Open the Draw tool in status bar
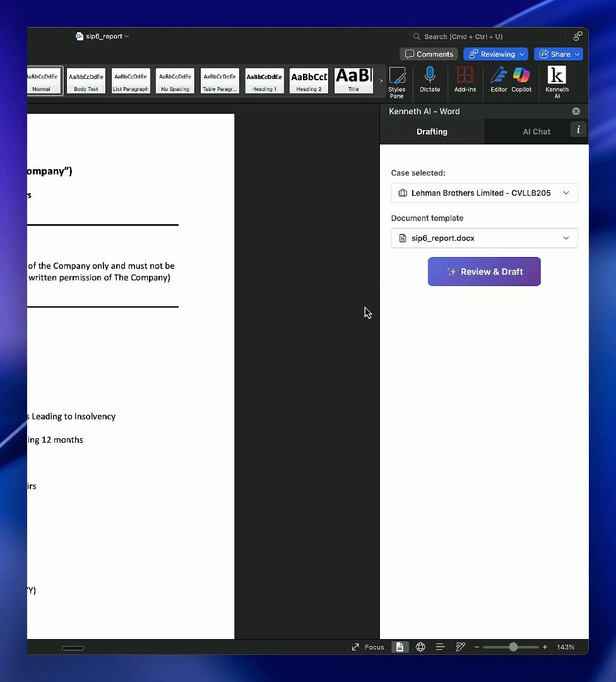 460,647
